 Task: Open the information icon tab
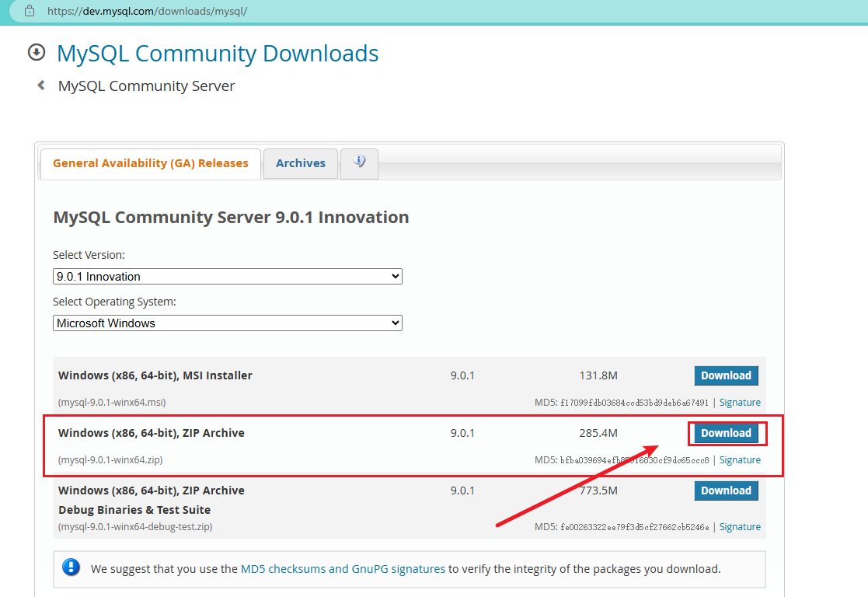(359, 163)
